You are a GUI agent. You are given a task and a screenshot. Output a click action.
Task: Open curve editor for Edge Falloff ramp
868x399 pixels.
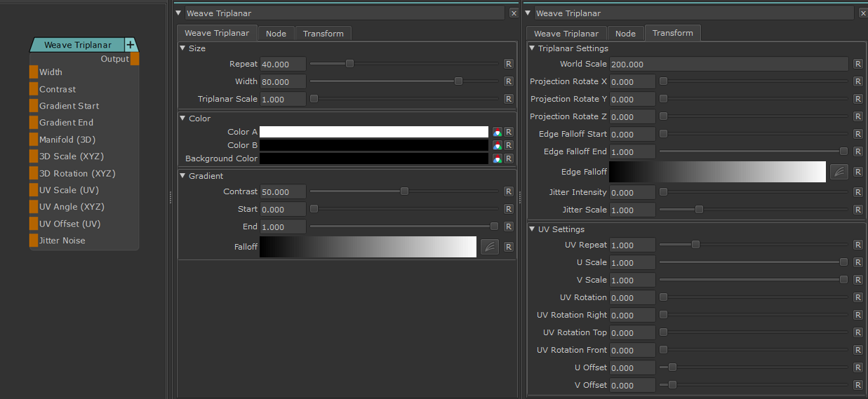[x=839, y=172]
